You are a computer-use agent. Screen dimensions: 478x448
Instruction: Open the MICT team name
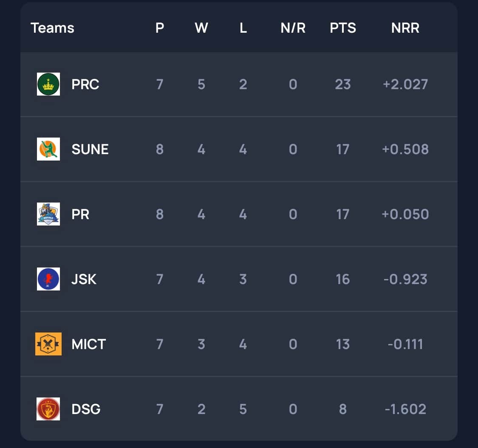[89, 344]
